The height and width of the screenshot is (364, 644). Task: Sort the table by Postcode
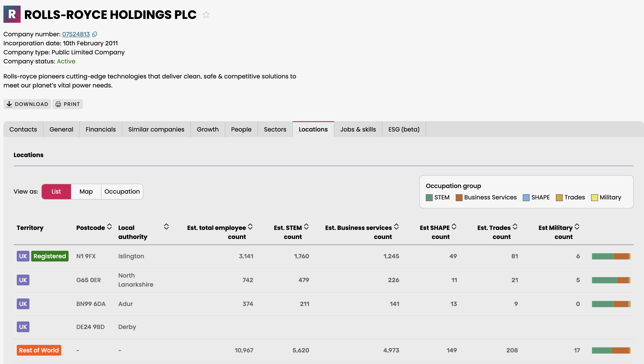[109, 227]
